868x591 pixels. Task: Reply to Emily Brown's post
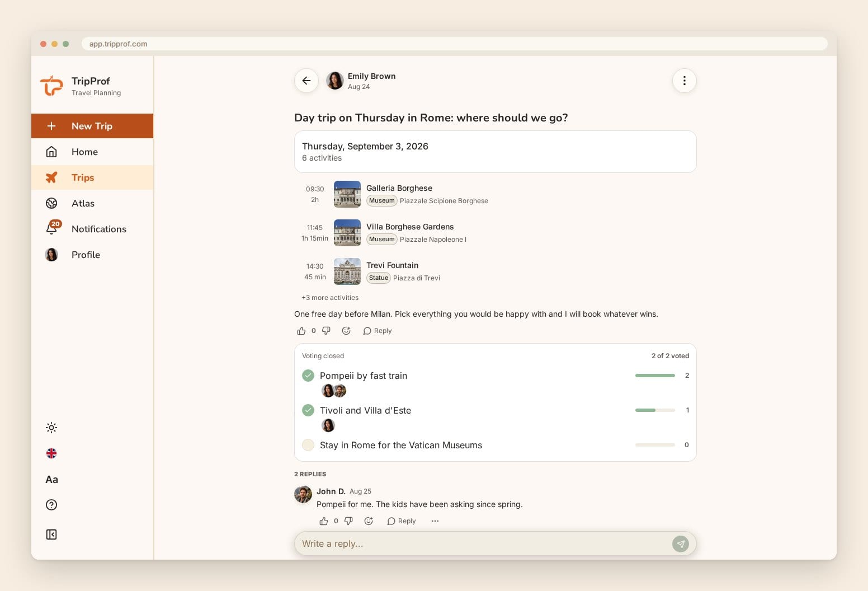point(378,331)
